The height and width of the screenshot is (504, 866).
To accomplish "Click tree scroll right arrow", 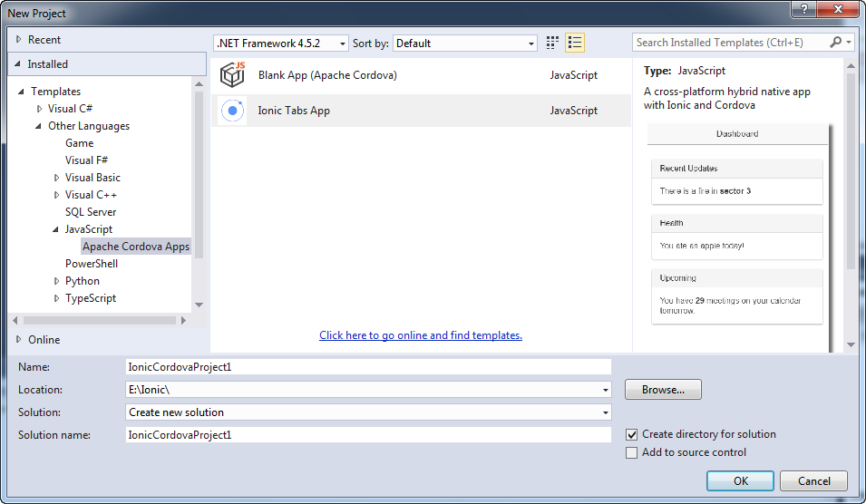I will (183, 320).
